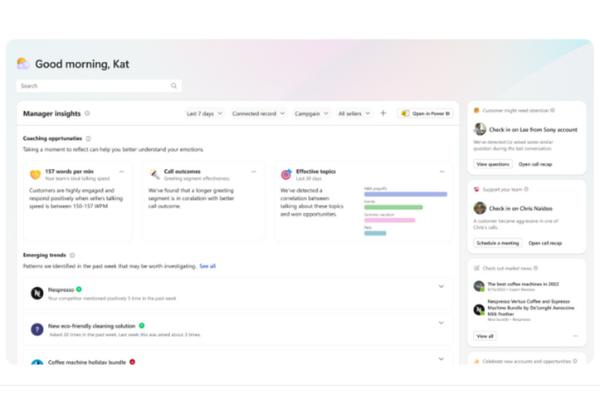Click the info icon beside Manager insights
This screenshot has width=600, height=420.
pos(87,113)
